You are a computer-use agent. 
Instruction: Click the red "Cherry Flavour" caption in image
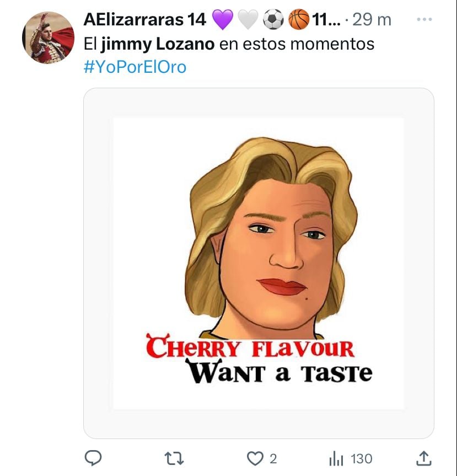[x=250, y=347]
